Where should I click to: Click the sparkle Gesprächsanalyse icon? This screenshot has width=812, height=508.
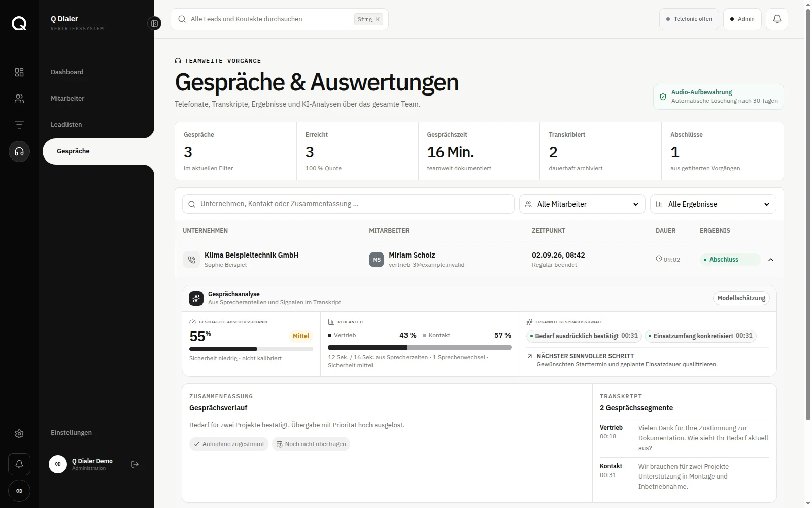196,298
